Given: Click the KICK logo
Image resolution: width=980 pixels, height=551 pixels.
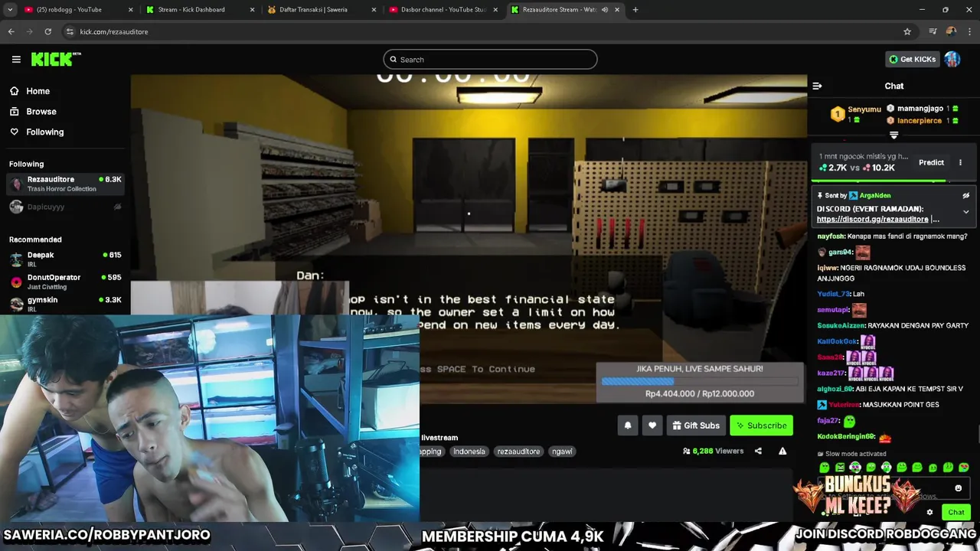Looking at the screenshot, I should (56, 59).
